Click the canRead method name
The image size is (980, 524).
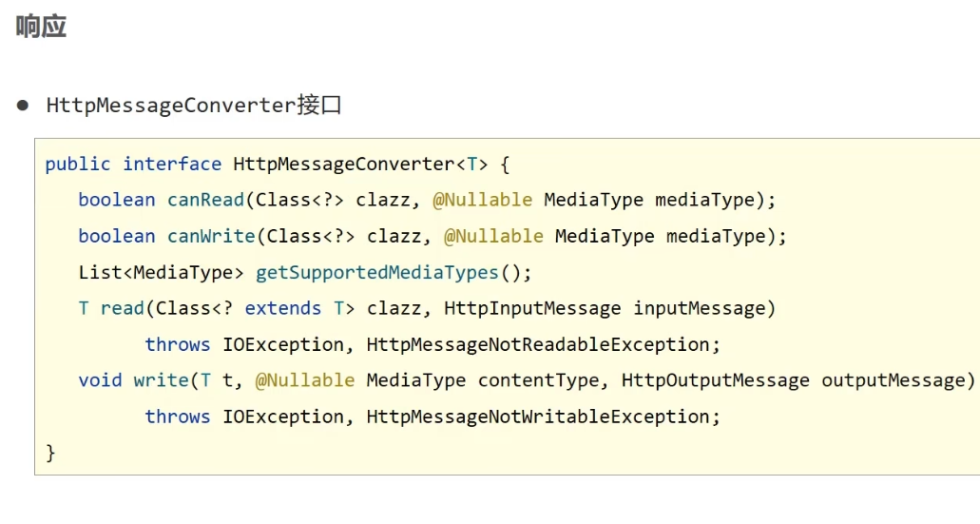205,200
